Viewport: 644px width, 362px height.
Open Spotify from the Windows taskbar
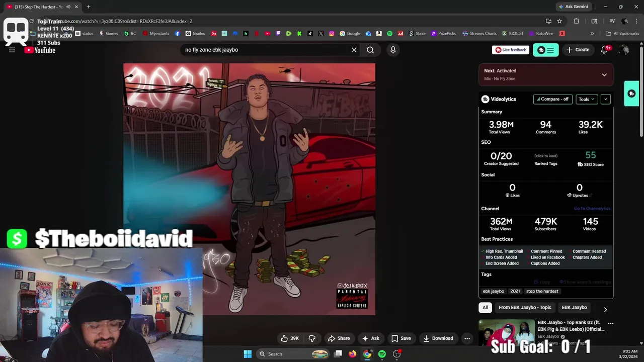point(382,354)
